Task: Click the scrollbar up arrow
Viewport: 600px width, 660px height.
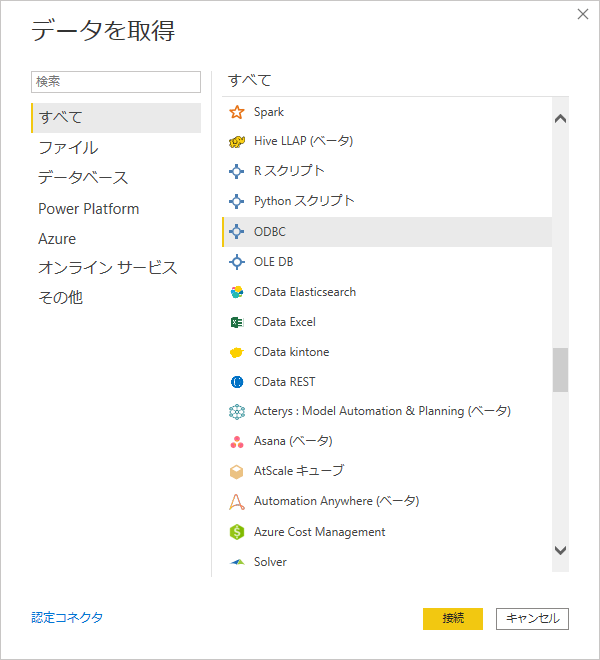Action: [560, 119]
